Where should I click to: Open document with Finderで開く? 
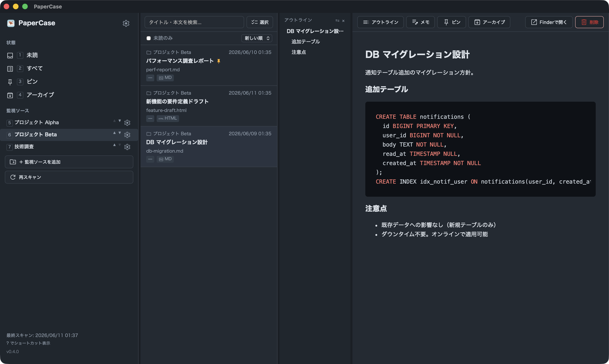(549, 22)
